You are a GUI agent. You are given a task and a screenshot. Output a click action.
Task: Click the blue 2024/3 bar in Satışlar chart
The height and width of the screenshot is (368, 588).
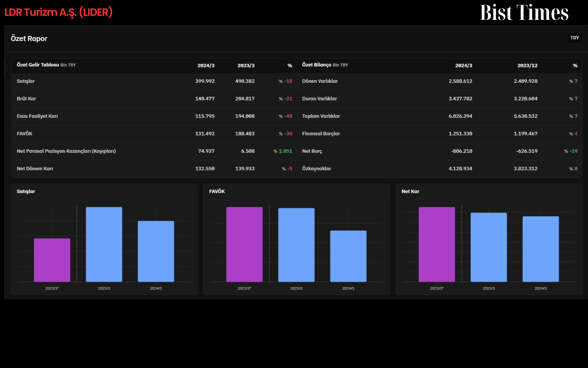point(156,251)
